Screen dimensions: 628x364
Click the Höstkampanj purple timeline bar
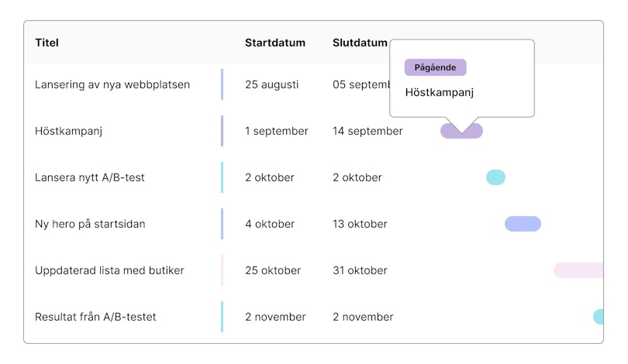[461, 131]
